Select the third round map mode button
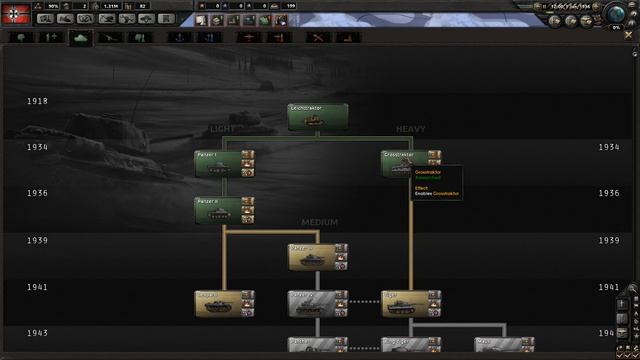 [x=586, y=20]
